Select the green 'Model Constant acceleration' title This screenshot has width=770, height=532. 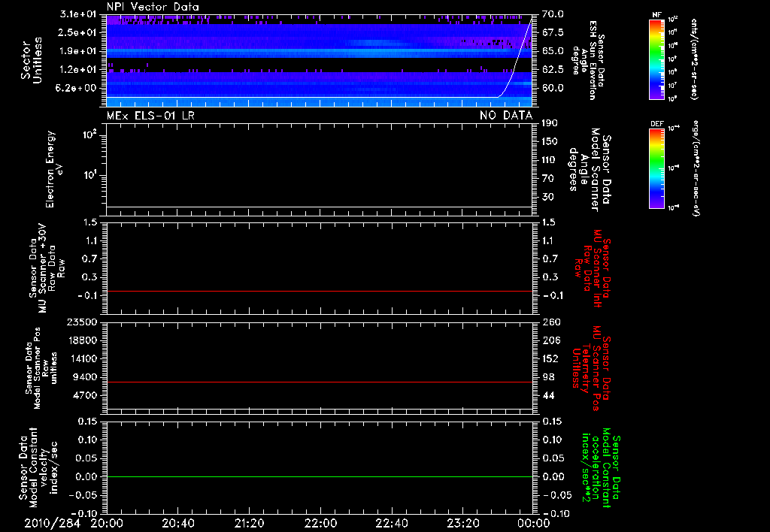click(x=601, y=468)
